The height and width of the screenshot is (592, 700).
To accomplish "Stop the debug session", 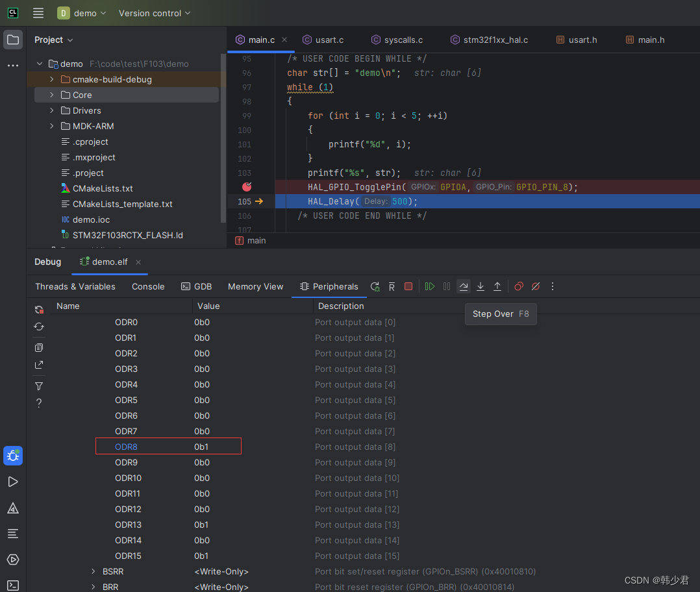I will click(408, 286).
